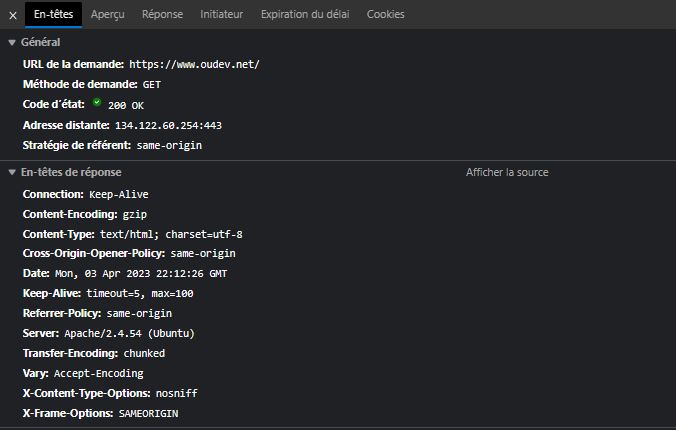The height and width of the screenshot is (430, 676).
Task: Select the En-têtes tab
Action: (53, 14)
